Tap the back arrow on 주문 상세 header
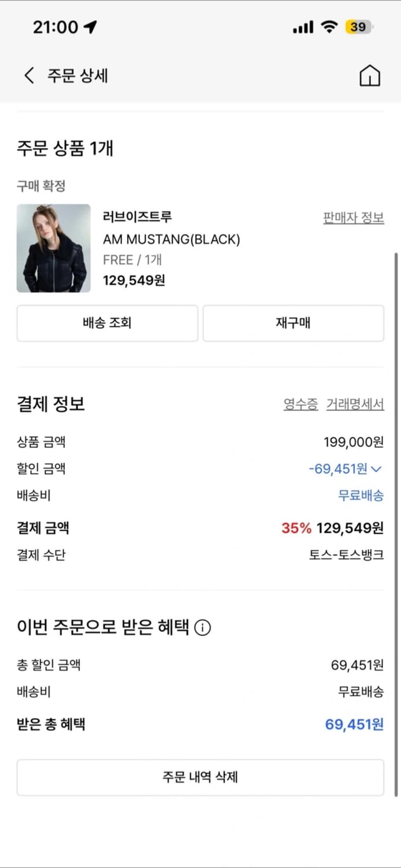The height and width of the screenshot is (868, 401). 28,75
